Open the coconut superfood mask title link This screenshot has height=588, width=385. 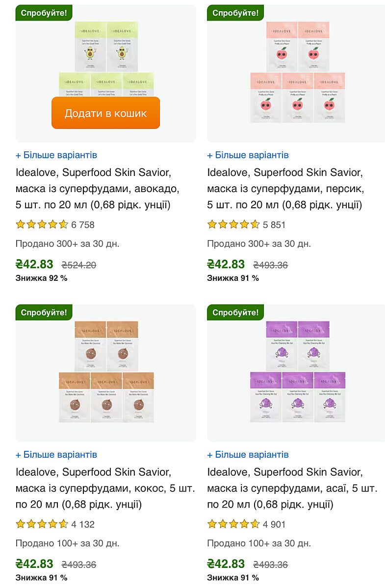105,488
